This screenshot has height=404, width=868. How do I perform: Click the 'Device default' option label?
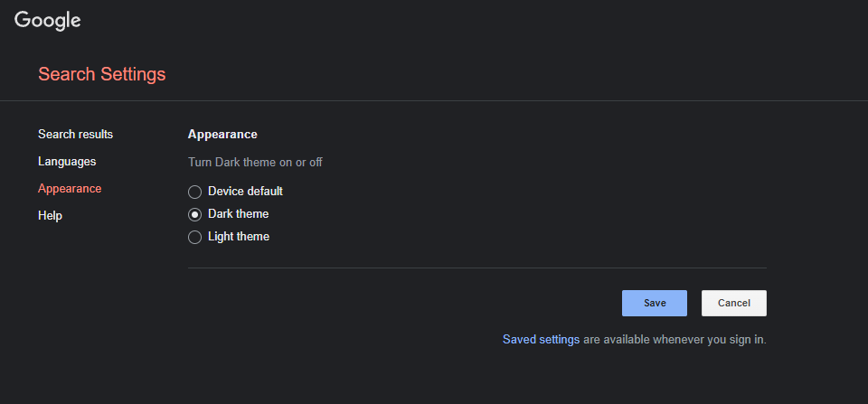245,191
